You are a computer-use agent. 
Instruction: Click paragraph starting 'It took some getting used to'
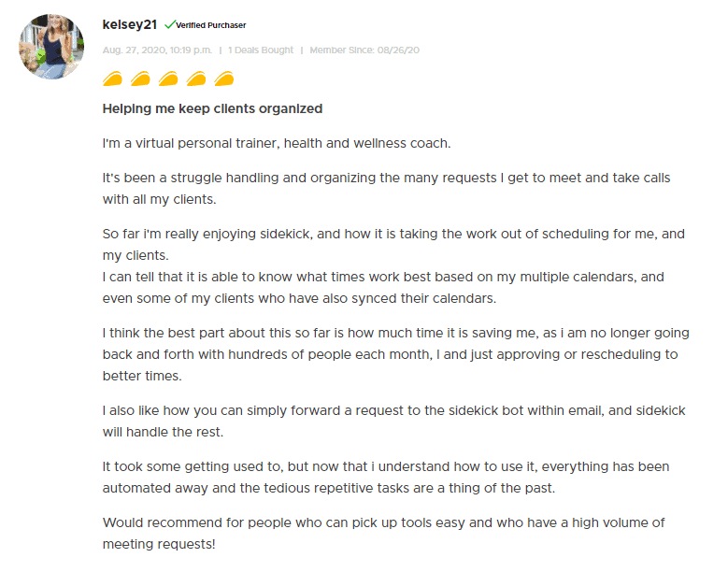pos(386,478)
